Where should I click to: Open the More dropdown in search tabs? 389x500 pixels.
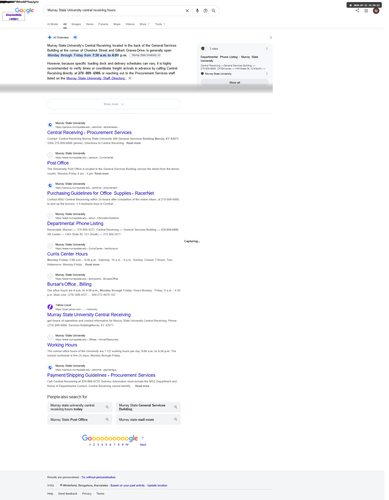144,24
